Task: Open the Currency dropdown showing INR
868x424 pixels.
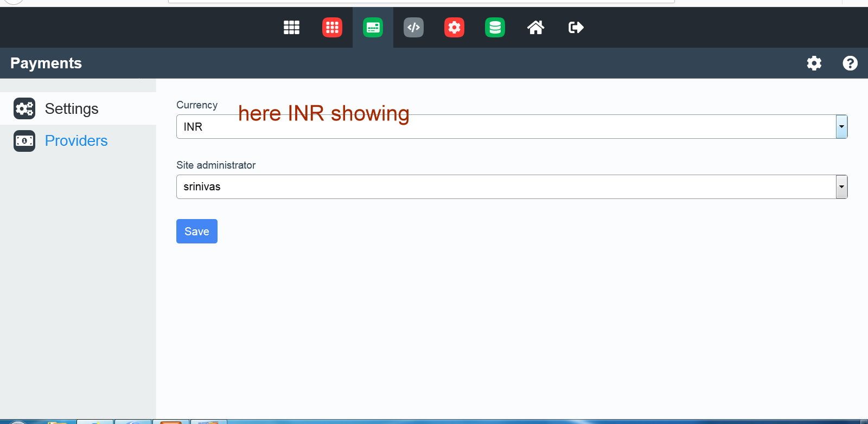Action: [505, 127]
